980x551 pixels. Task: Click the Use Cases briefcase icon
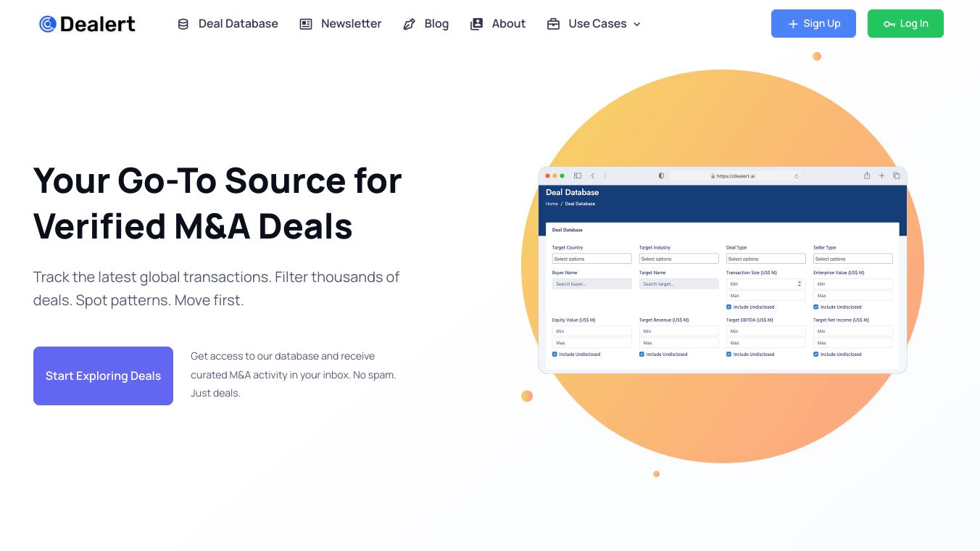(553, 24)
